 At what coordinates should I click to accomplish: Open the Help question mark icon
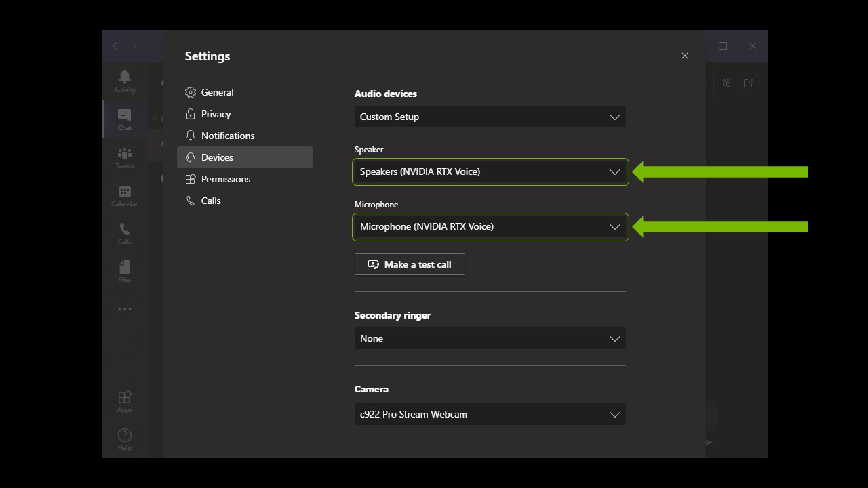pos(125,439)
